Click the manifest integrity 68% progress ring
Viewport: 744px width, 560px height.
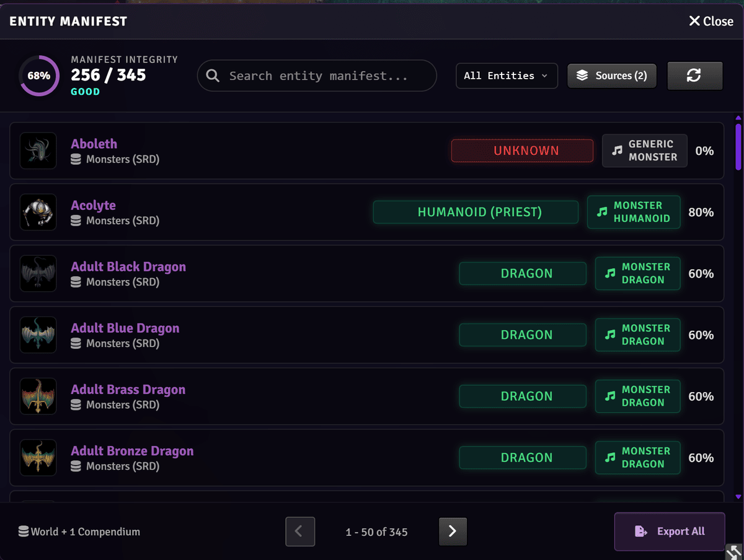tap(39, 76)
